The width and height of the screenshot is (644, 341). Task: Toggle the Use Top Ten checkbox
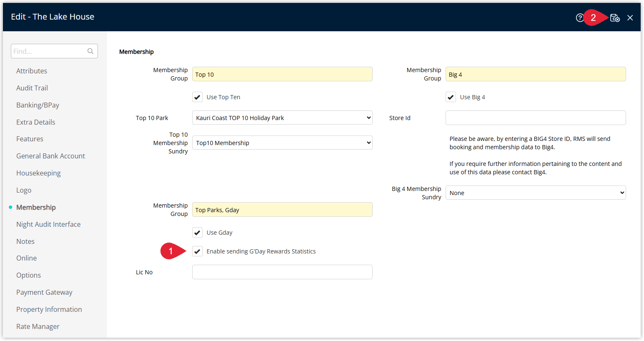[198, 97]
